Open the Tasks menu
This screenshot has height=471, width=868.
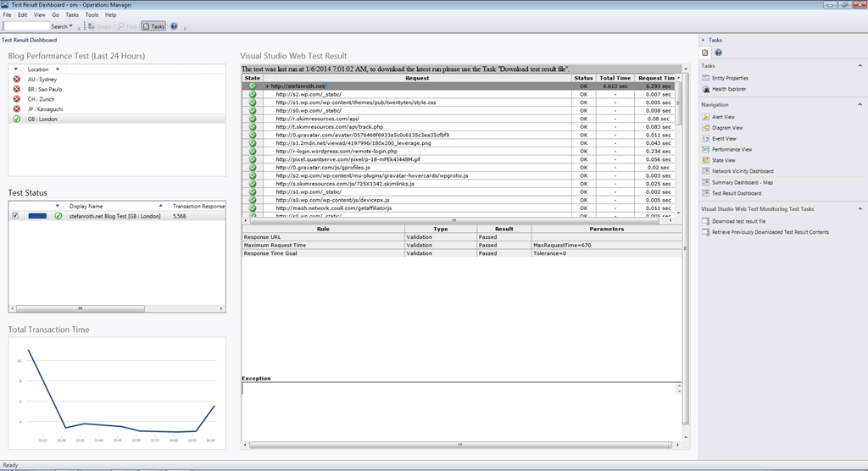point(72,15)
